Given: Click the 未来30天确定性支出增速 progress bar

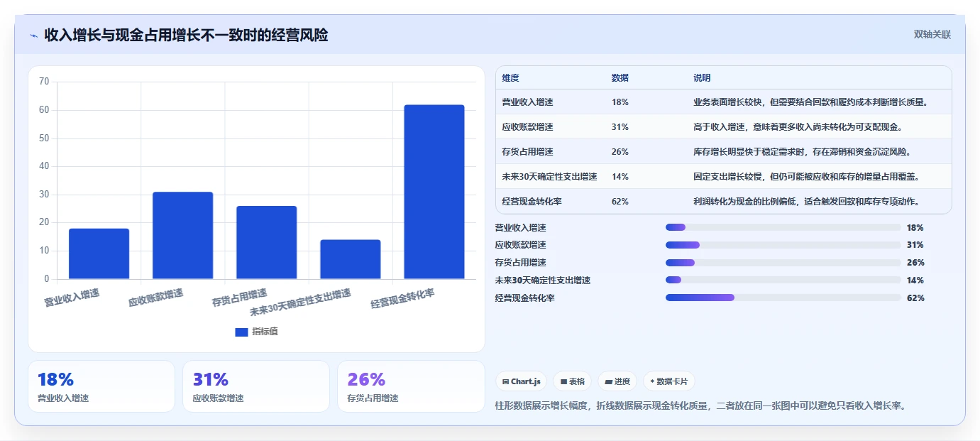Looking at the screenshot, I should point(783,281).
